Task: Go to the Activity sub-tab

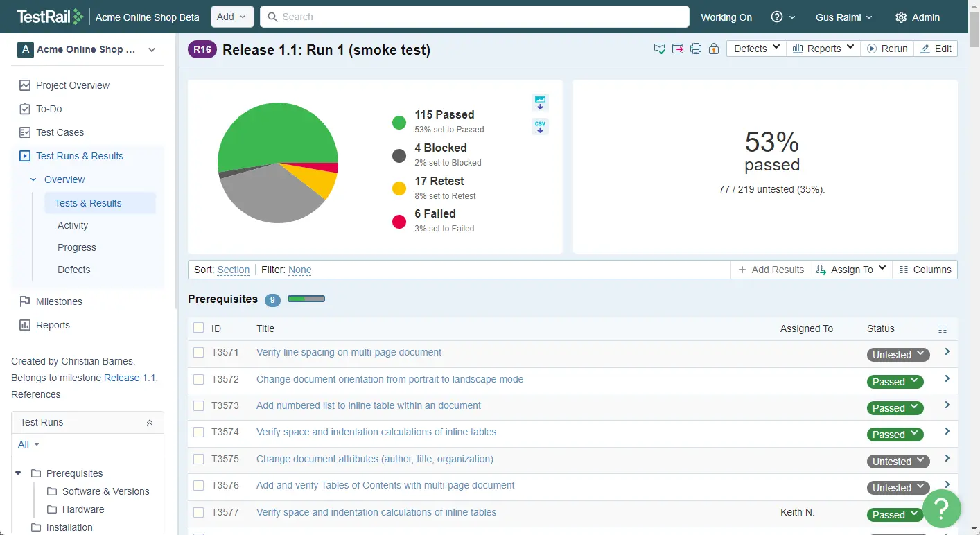Action: [73, 225]
